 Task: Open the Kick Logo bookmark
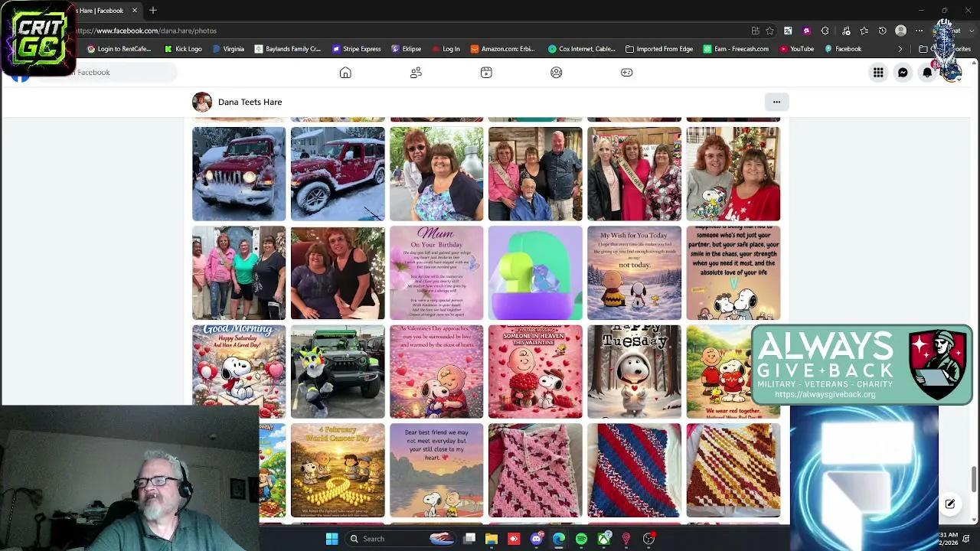(x=183, y=49)
